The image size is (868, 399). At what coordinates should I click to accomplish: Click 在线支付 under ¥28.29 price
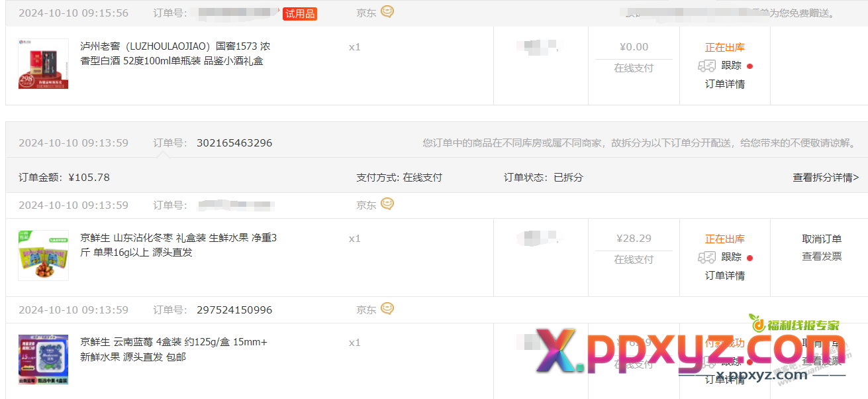(634, 260)
